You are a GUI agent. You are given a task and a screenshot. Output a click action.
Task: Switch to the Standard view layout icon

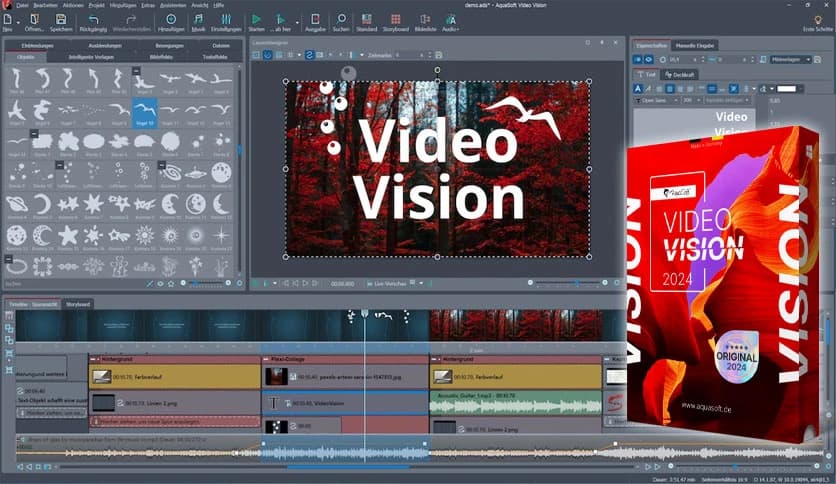click(366, 19)
